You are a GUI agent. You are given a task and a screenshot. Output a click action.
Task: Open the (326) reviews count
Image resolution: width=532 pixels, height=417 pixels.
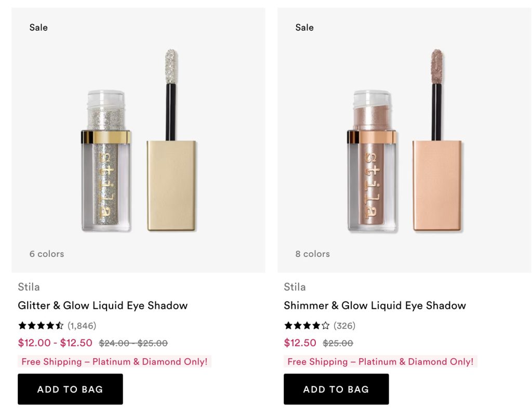[344, 326]
